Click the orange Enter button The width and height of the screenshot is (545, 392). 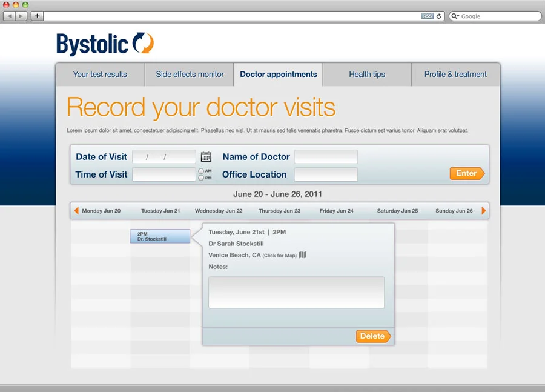(467, 173)
